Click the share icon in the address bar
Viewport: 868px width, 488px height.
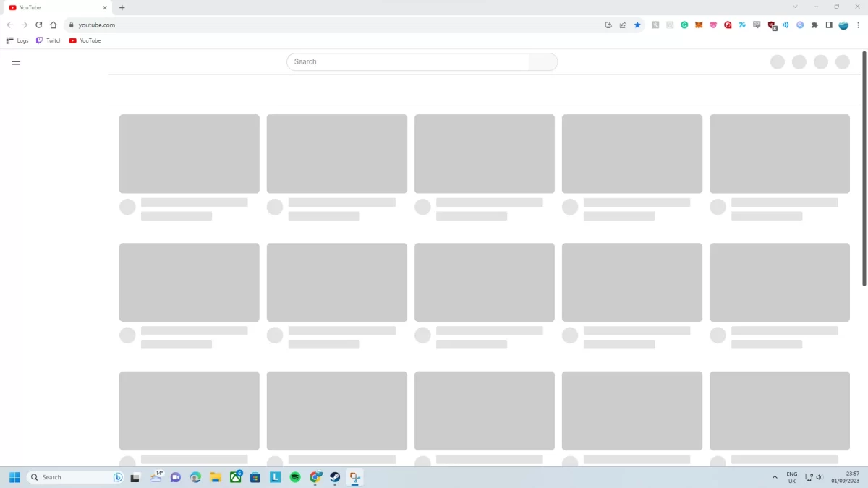click(623, 25)
